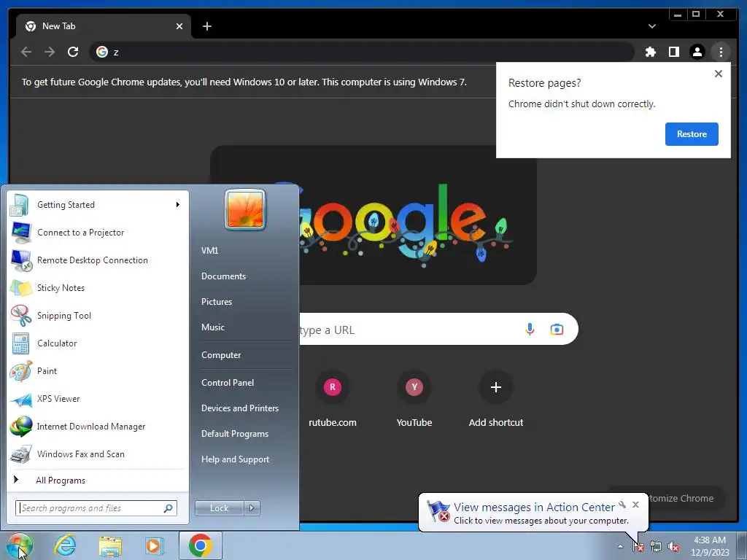Click the Lock button
The height and width of the screenshot is (560, 747).
coord(219,508)
